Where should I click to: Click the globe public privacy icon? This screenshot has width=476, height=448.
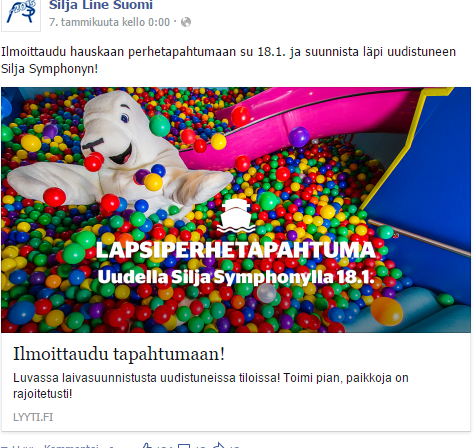pos(186,22)
